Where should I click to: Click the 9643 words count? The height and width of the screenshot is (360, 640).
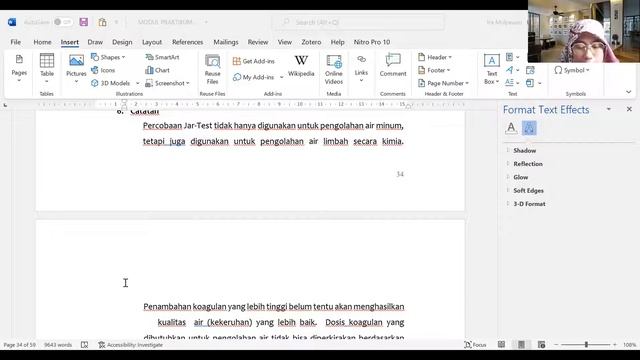tap(58, 345)
